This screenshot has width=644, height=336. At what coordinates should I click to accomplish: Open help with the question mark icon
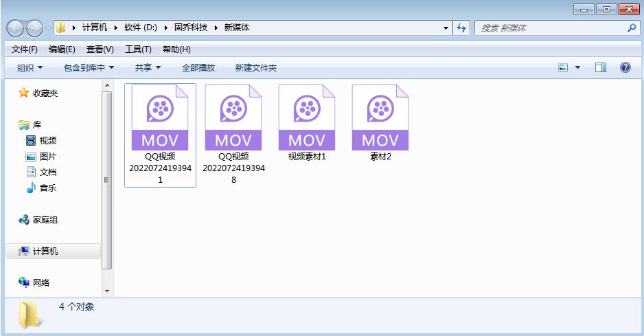pyautogui.click(x=625, y=67)
